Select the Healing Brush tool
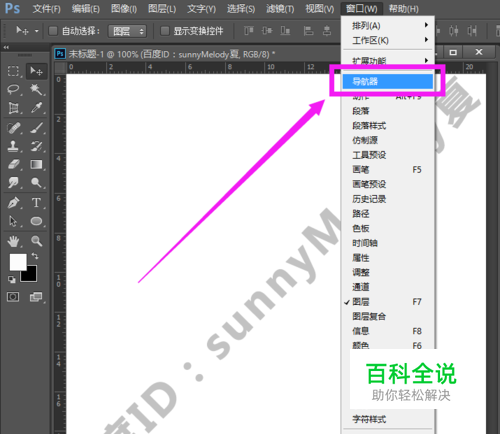The image size is (500, 434). [x=13, y=128]
